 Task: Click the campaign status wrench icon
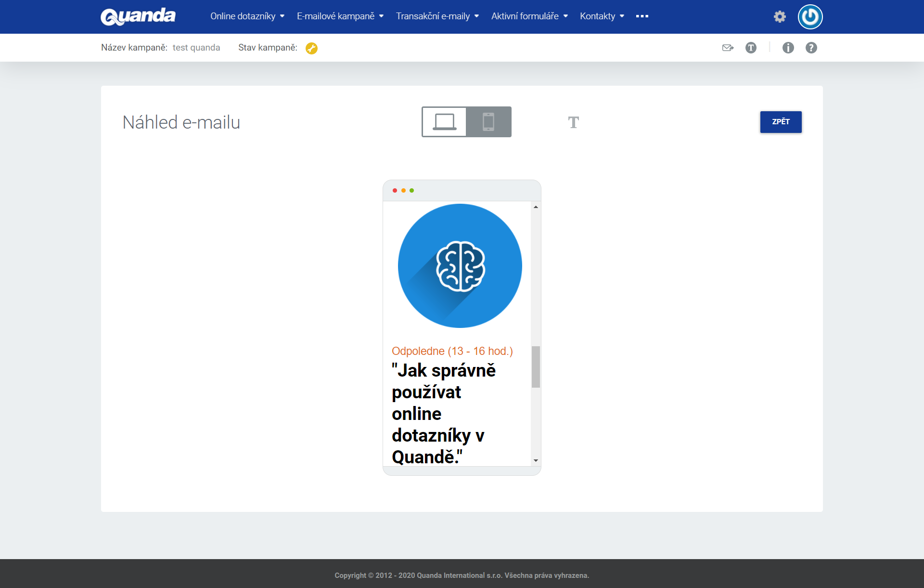[x=311, y=48]
